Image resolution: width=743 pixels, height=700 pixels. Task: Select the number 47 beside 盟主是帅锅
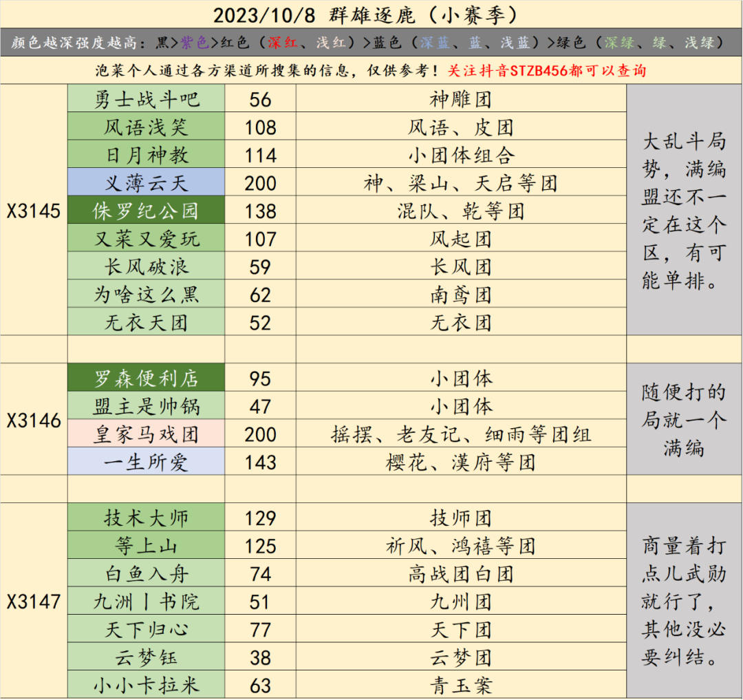coord(260,405)
